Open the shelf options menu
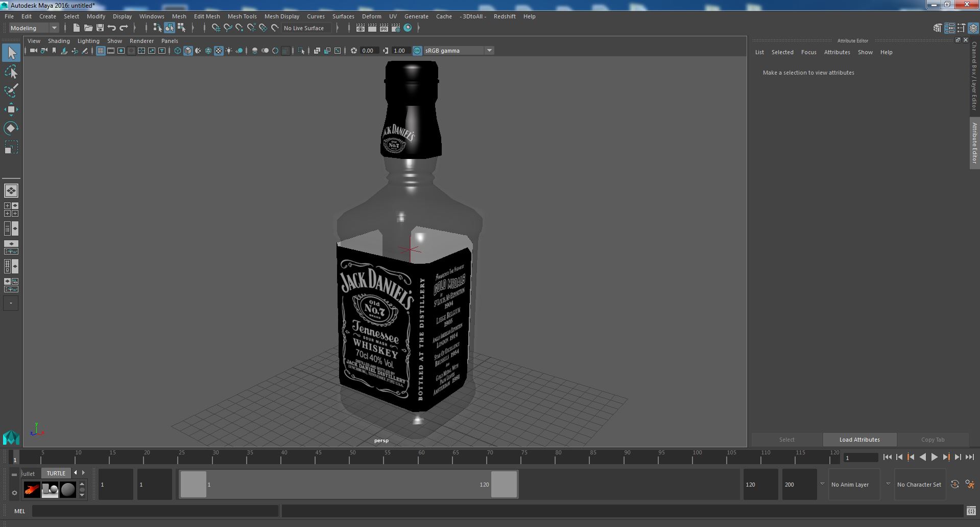This screenshot has height=527, width=980. 14,493
